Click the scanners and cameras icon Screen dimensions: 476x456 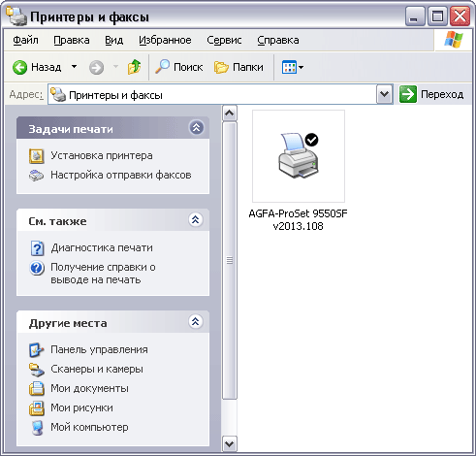pyautogui.click(x=36, y=370)
